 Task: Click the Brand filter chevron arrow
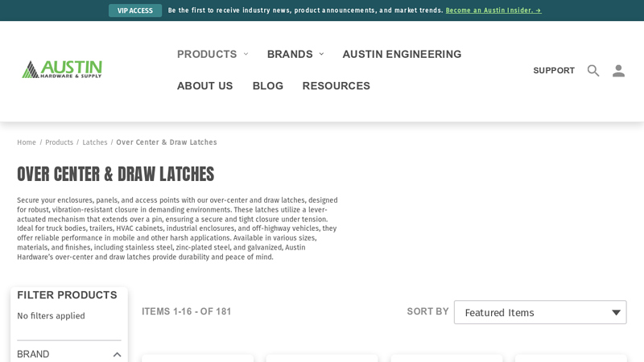pyautogui.click(x=117, y=355)
